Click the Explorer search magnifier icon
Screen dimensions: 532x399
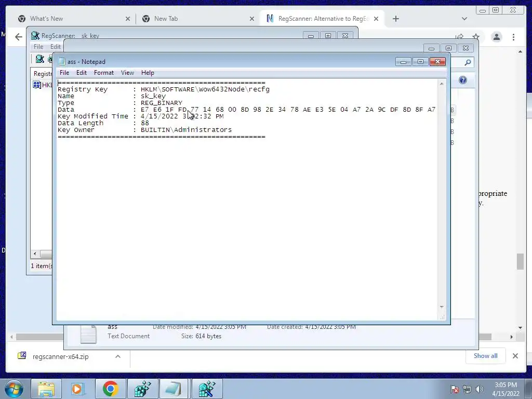coord(468,62)
